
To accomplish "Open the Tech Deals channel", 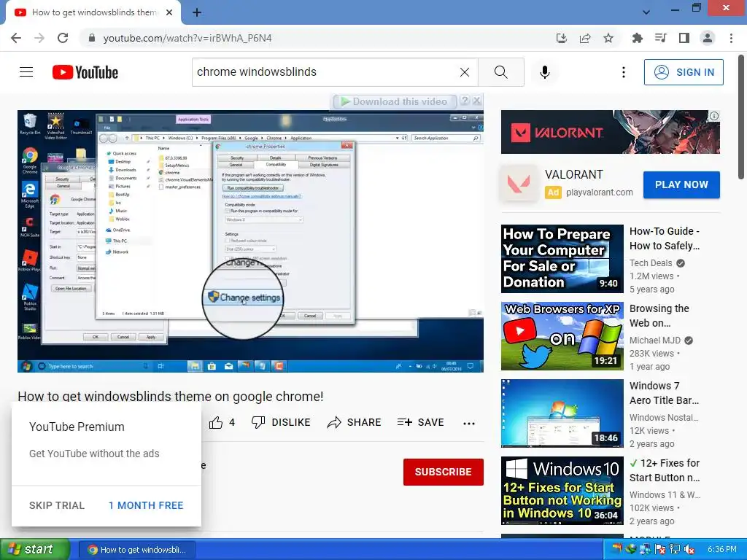I will click(651, 262).
